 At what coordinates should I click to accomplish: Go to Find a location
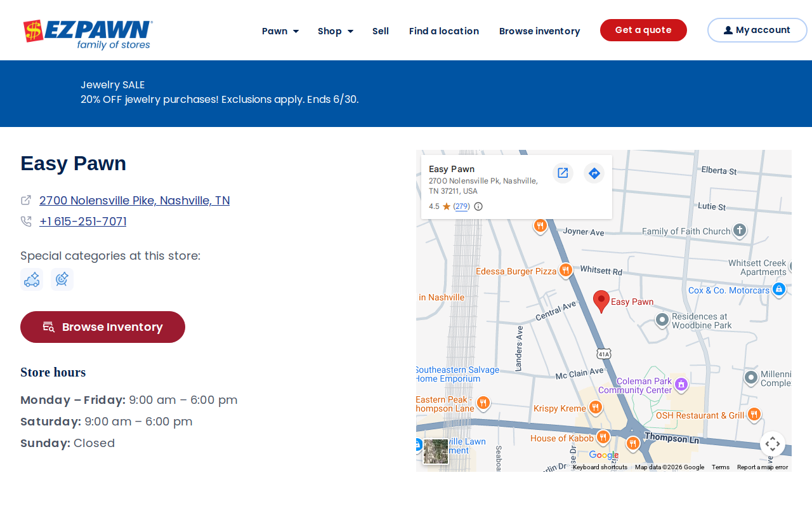(x=444, y=31)
